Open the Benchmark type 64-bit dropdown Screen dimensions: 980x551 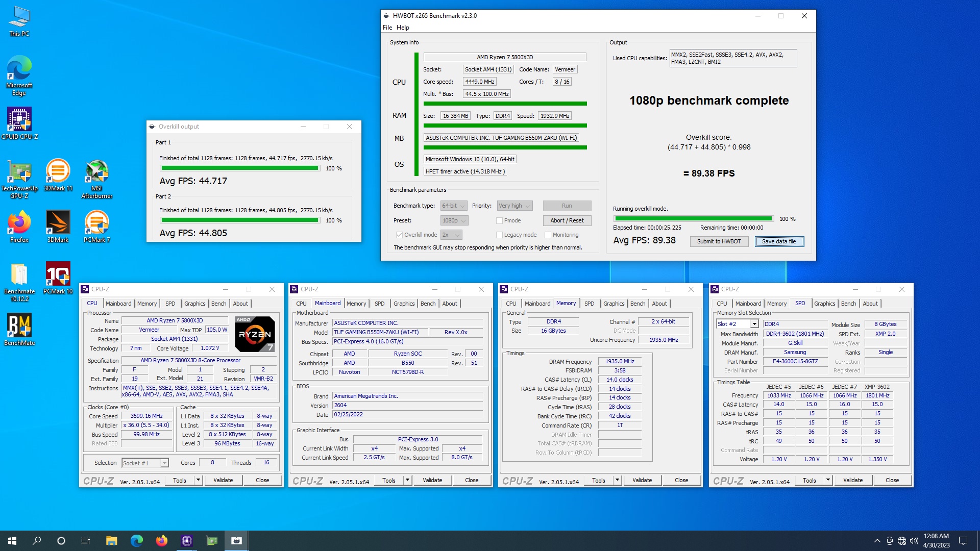(454, 206)
